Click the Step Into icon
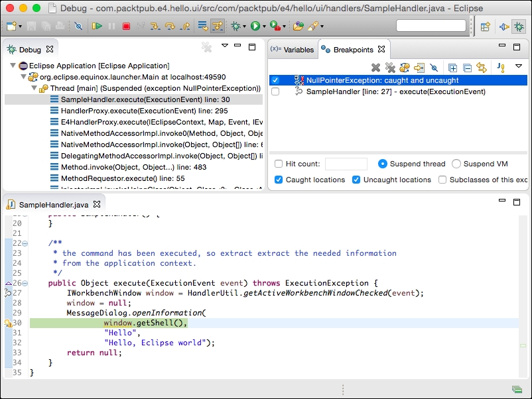The width and height of the screenshot is (532, 399). click(x=155, y=27)
